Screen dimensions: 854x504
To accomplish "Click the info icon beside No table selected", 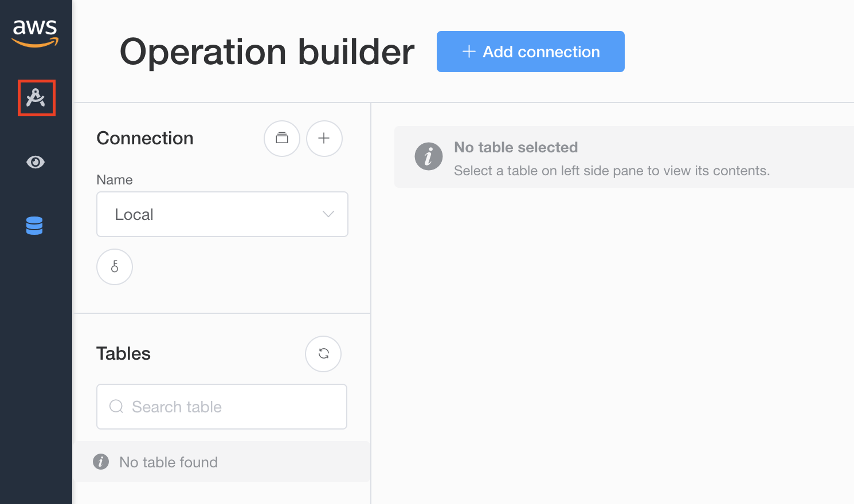I will pyautogui.click(x=429, y=156).
